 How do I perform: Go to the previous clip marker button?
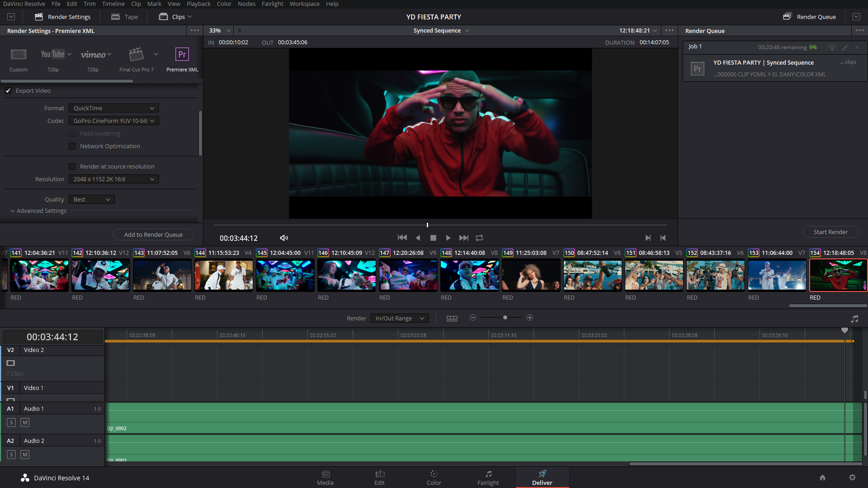[x=663, y=238]
